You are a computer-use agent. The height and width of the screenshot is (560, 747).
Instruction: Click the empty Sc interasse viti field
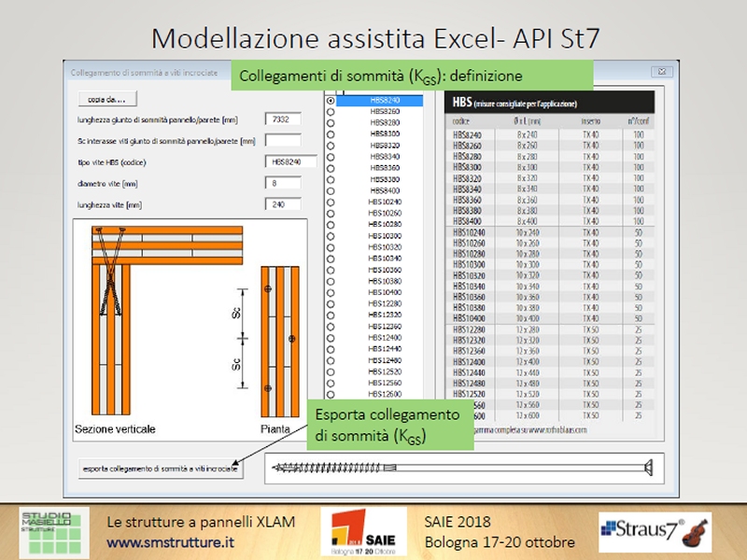point(283,141)
